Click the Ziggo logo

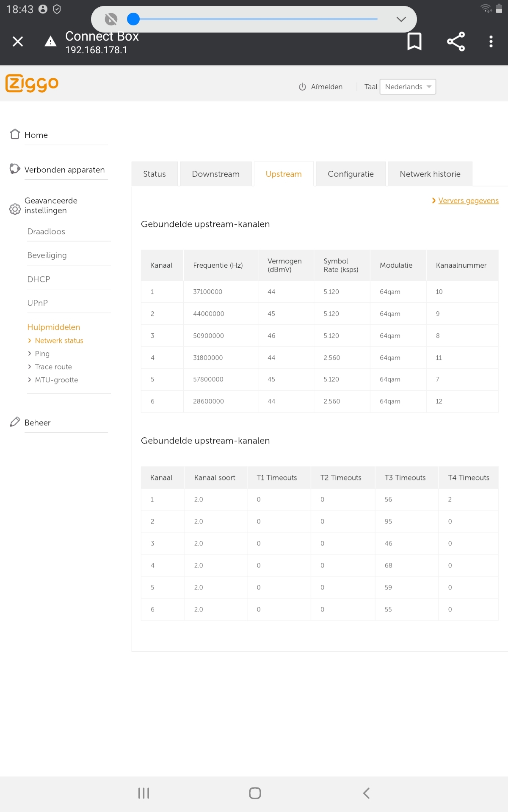pos(32,83)
